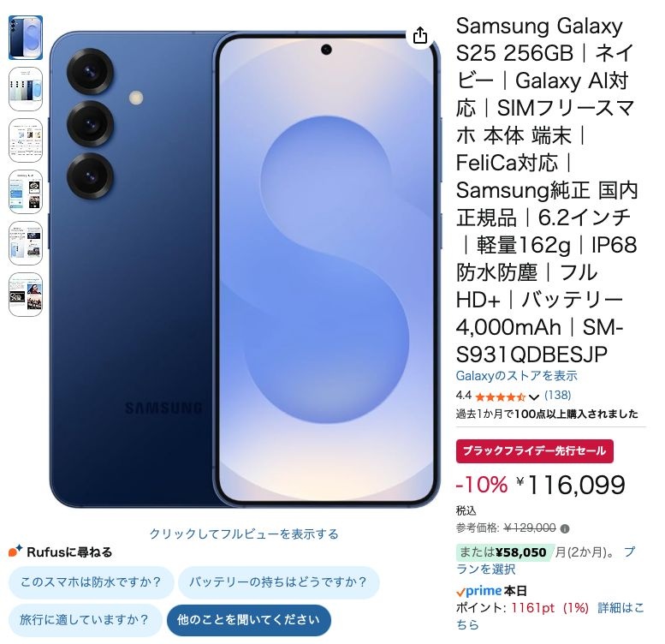
Task: Click クリックしてフルビューを表示する link
Action: pyautogui.click(x=244, y=534)
